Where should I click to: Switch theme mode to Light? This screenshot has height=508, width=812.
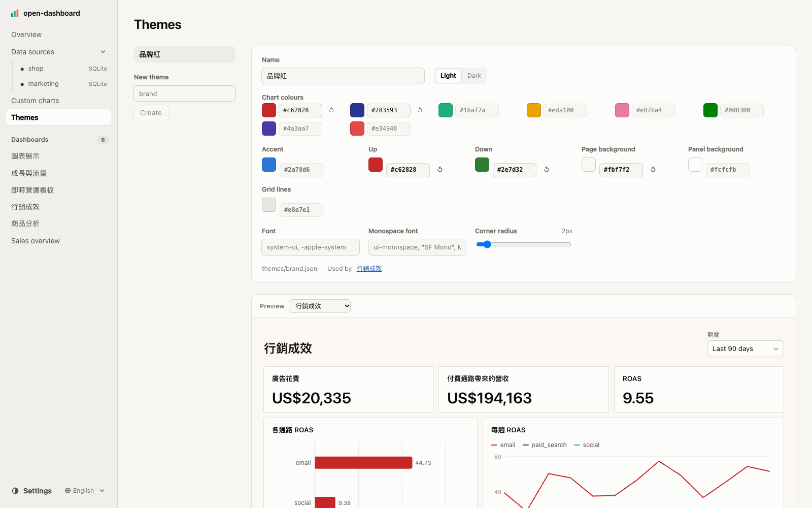click(x=448, y=76)
